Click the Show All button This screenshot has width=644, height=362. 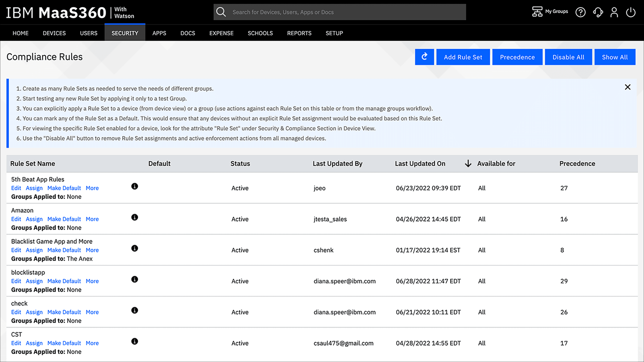(615, 57)
